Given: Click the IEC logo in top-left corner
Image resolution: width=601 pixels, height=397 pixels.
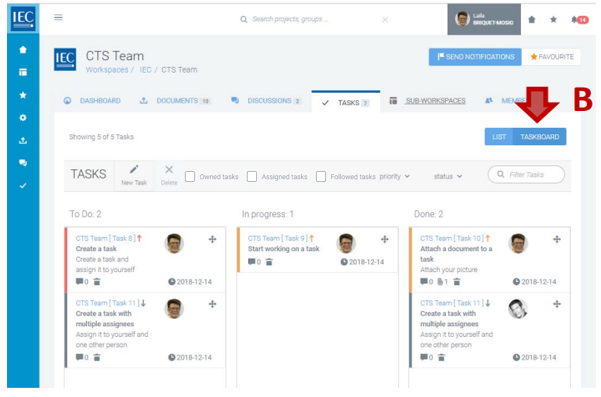Looking at the screenshot, I should pos(23,18).
